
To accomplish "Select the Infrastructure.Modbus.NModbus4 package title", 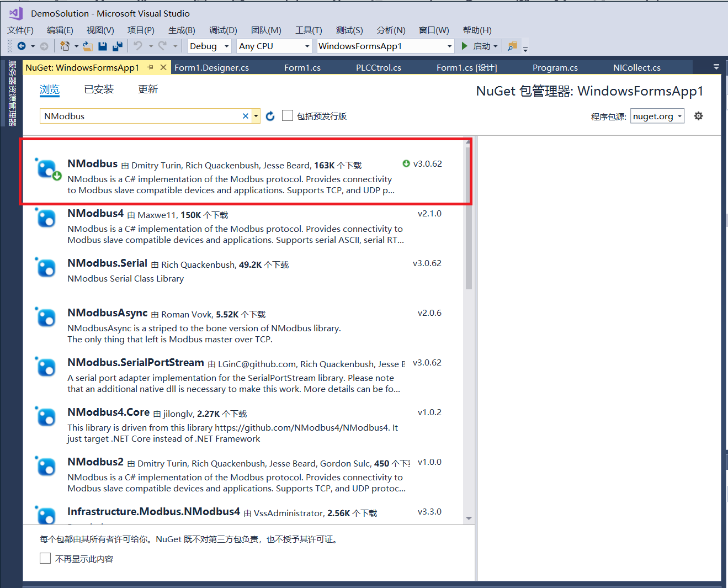I will (154, 512).
